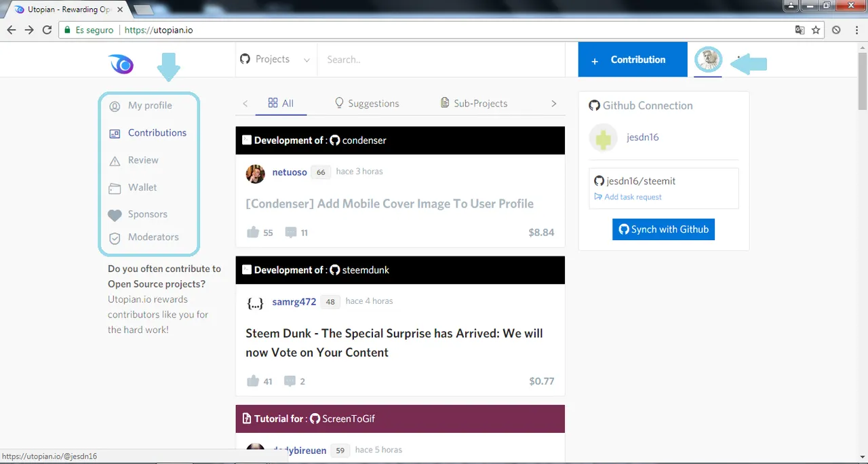This screenshot has width=868, height=464.
Task: Go forward in the browser
Action: 29,30
